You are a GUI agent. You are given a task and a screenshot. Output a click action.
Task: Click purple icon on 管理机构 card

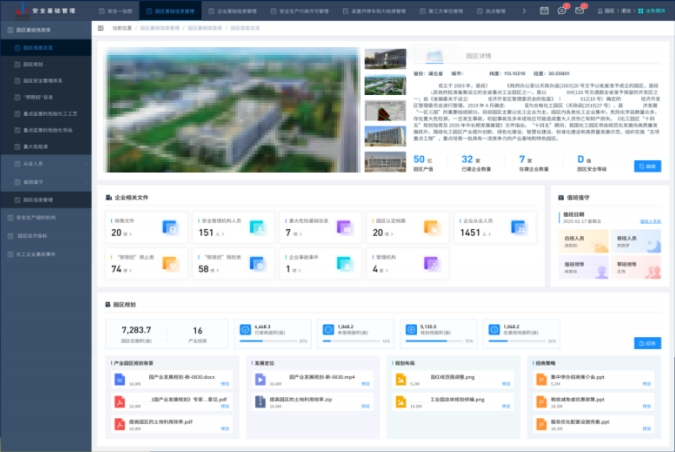[432, 263]
